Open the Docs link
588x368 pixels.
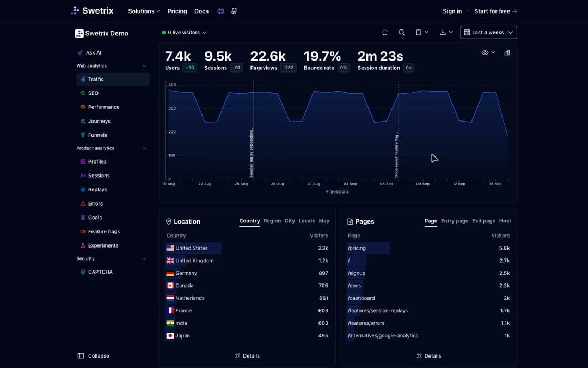[201, 11]
